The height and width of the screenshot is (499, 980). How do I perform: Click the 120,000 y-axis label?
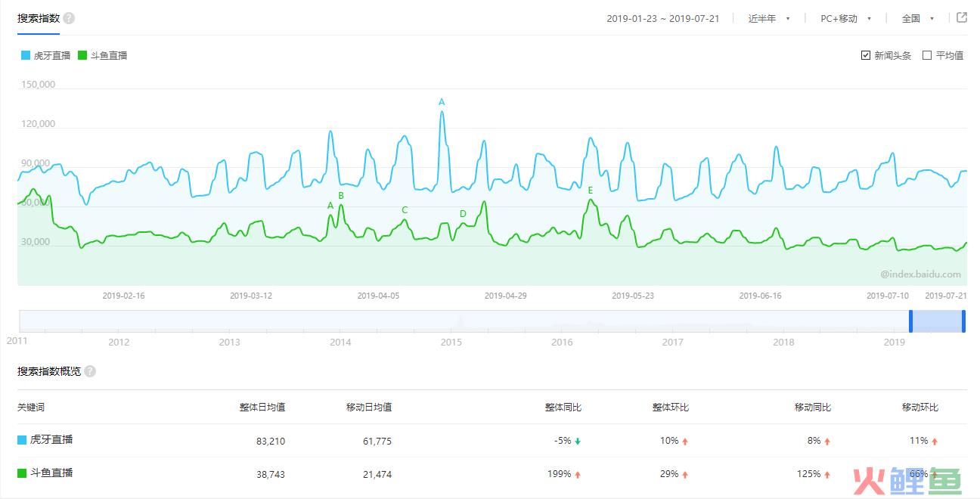click(38, 124)
